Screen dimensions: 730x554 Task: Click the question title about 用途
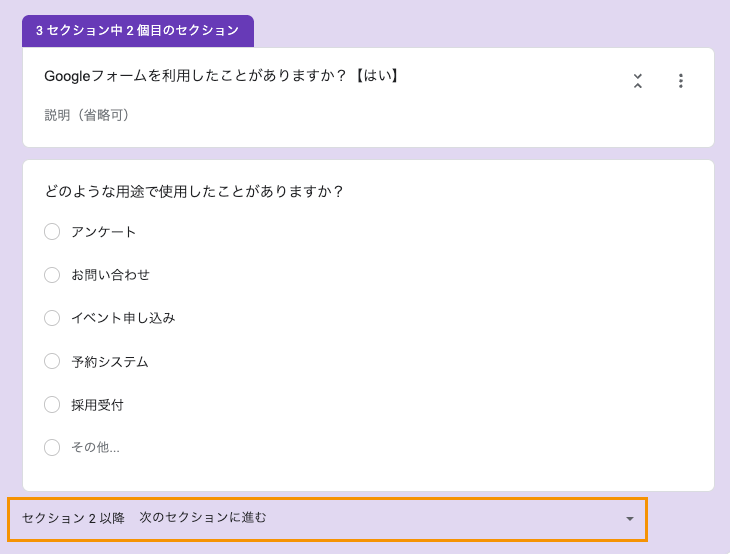click(x=194, y=191)
